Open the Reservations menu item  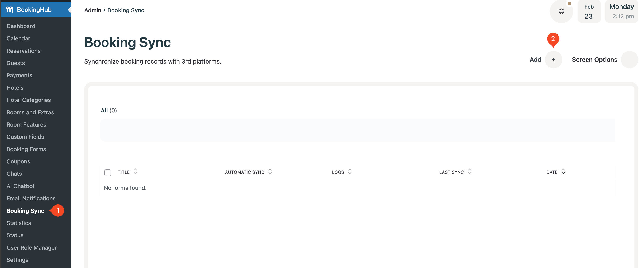24,51
